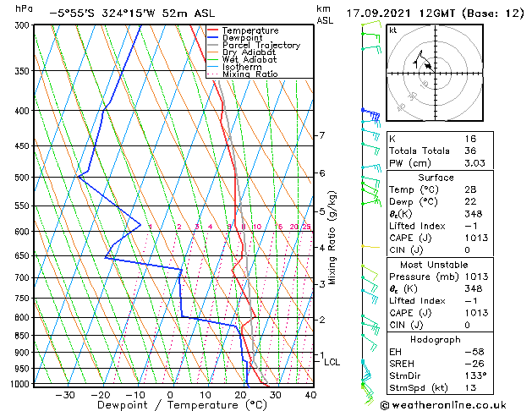Click the hodograph center crosshair
The height and width of the screenshot is (411, 532).
click(435, 73)
